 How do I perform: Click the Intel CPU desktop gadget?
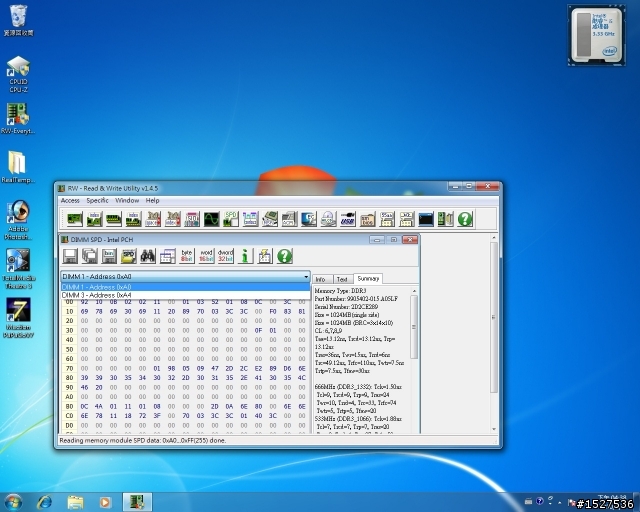tap(596, 35)
